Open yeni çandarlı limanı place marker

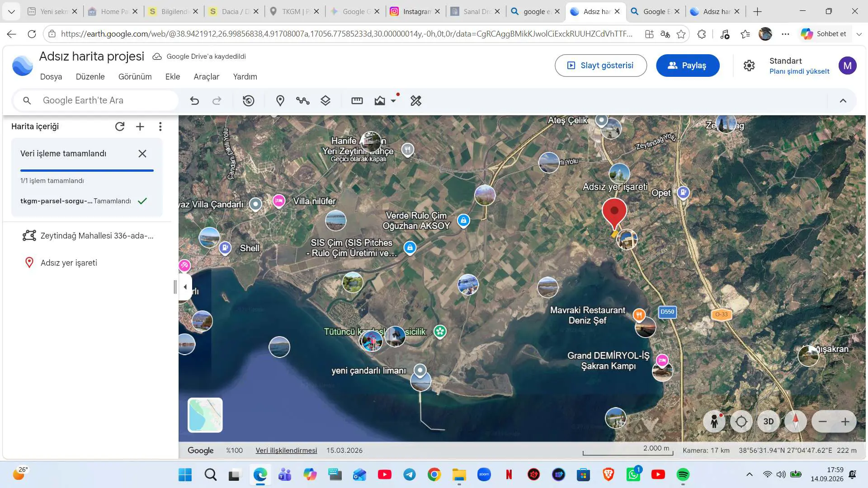[420, 371]
